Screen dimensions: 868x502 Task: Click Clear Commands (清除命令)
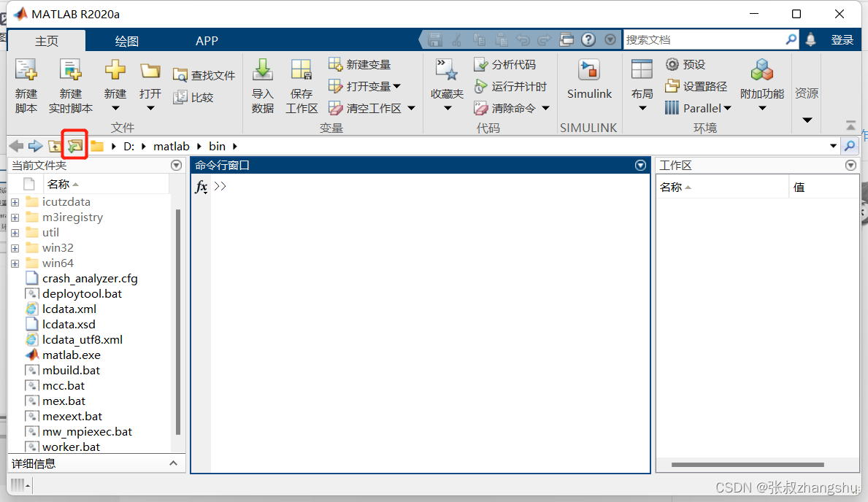pos(505,109)
